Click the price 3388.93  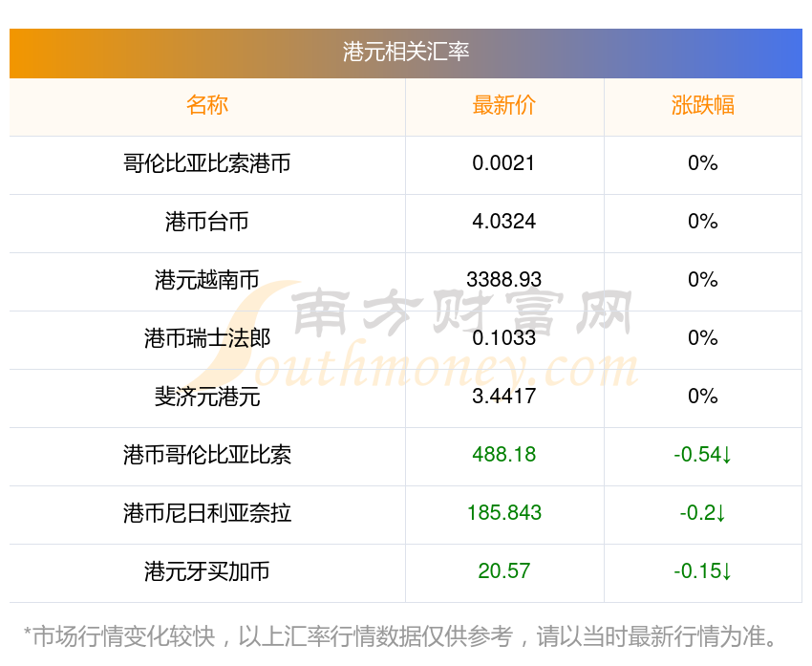point(503,280)
